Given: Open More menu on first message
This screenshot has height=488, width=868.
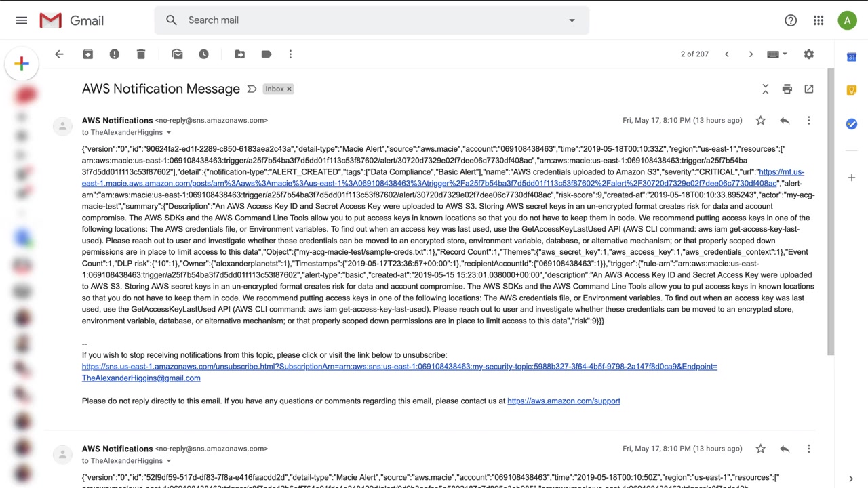Looking at the screenshot, I should [x=808, y=121].
